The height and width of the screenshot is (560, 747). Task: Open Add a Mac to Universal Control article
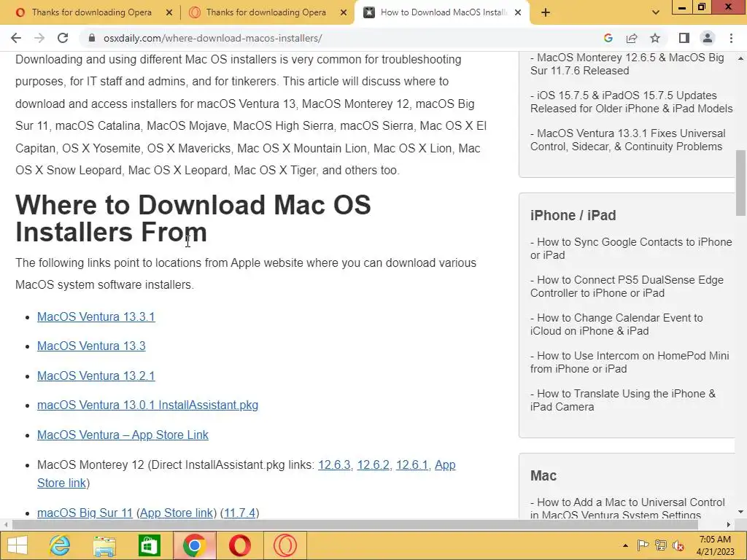628,508
